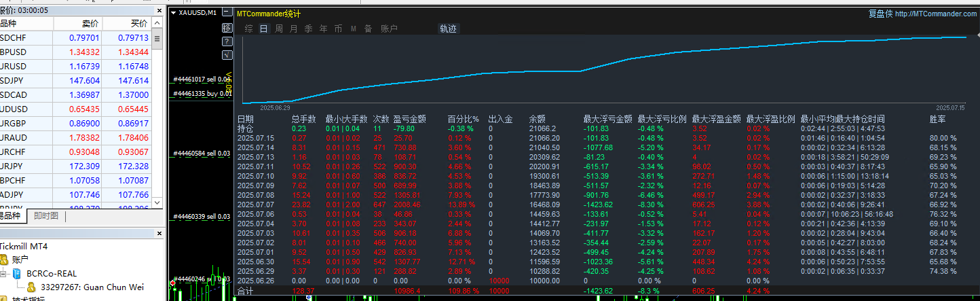Click the order line #44461335 buy 0.01

pyautogui.click(x=202, y=93)
